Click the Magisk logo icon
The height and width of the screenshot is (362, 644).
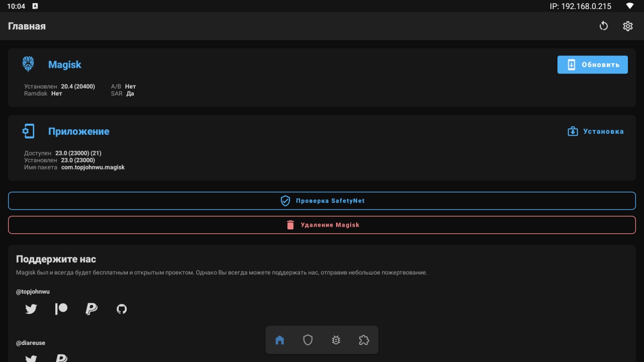pos(28,64)
